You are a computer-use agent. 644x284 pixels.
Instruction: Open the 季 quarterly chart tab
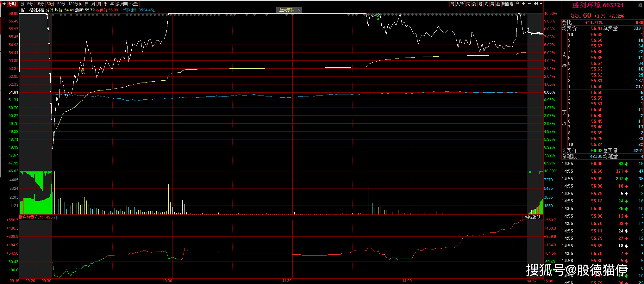106,4
